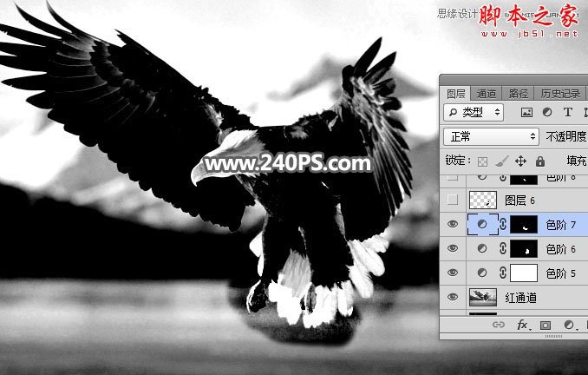Open the 正常 blend mode dropdown

click(491, 136)
